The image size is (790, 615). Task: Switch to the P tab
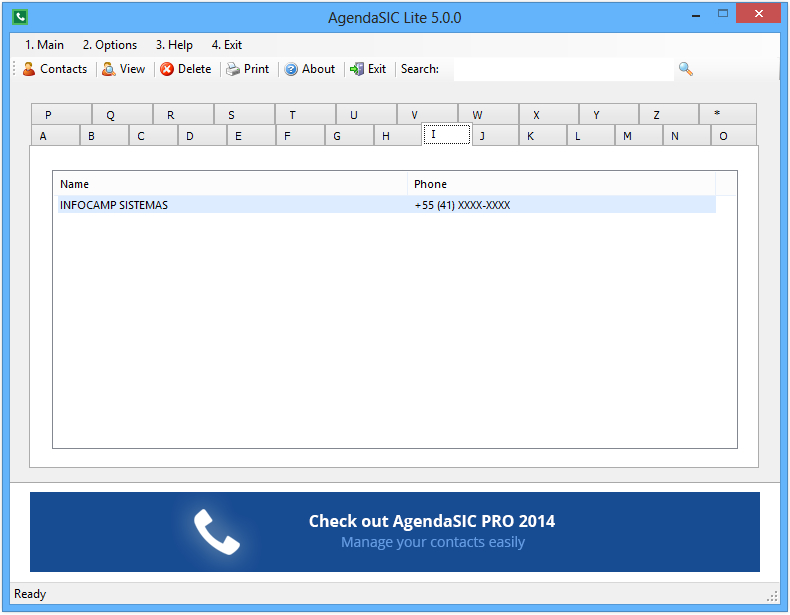(61, 114)
